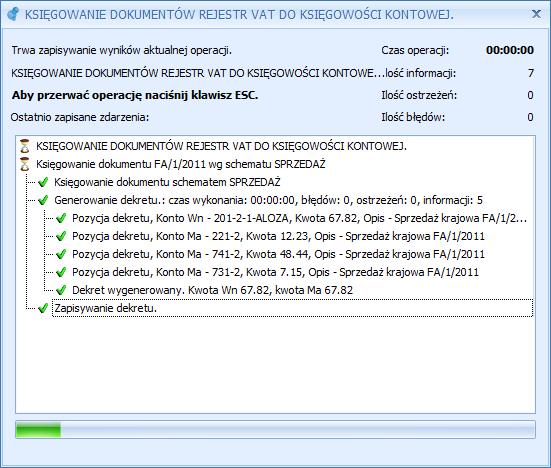Click the text Trwa zapisywanie wyników aktualnej operacji

pos(122,50)
